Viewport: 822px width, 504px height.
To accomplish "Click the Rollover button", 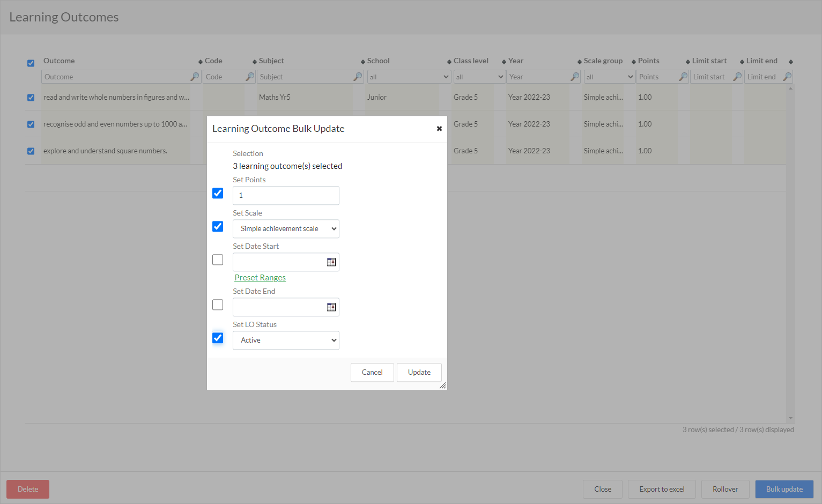I will pyautogui.click(x=725, y=490).
